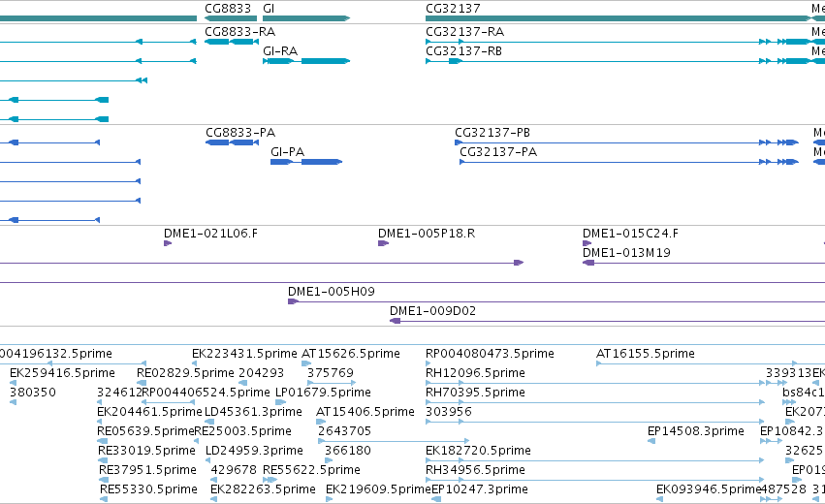Image resolution: width=825 pixels, height=504 pixels.
Task: Click the CG32137 gene span bar
Action: (619, 18)
